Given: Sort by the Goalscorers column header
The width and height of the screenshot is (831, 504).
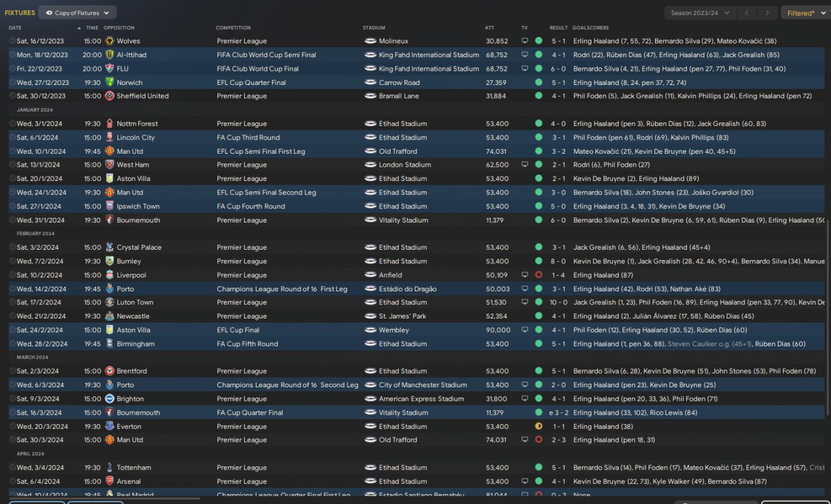Looking at the screenshot, I should 590,28.
